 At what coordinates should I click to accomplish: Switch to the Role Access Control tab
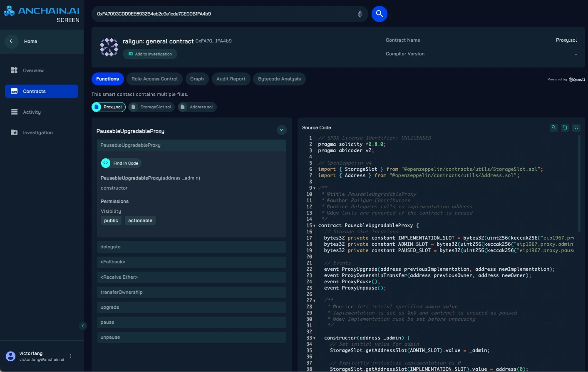[x=154, y=79]
